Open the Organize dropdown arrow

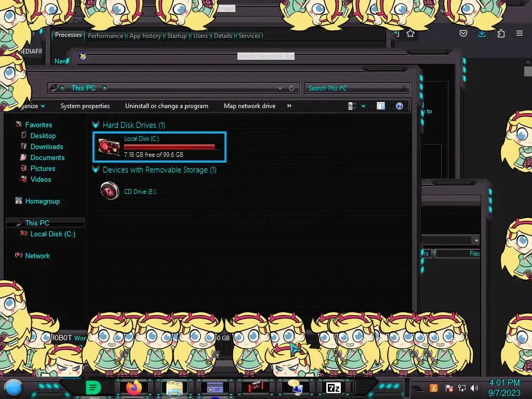43,106
